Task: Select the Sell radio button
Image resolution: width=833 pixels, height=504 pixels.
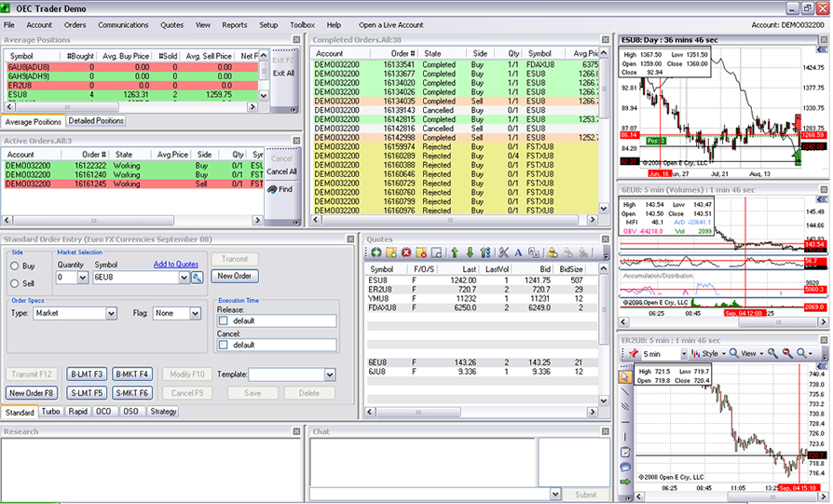Action: coord(15,283)
